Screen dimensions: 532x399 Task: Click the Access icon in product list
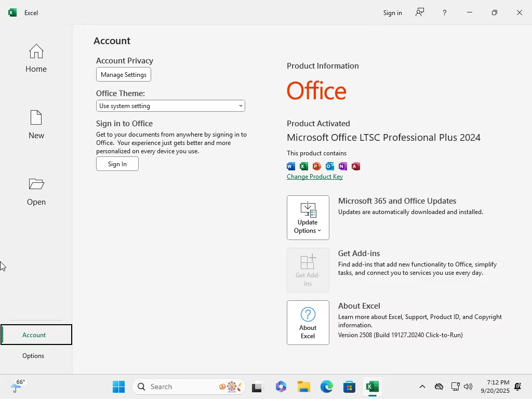(x=355, y=166)
